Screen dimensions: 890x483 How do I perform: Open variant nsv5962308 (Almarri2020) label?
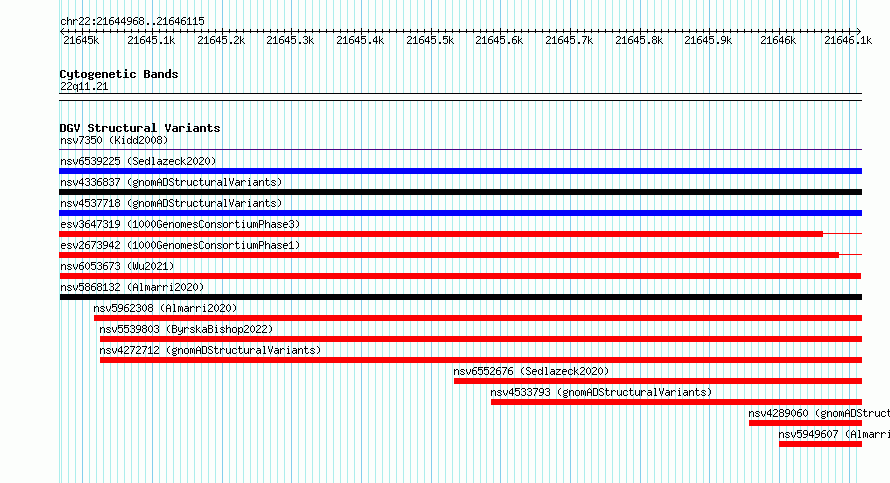pyautogui.click(x=165, y=308)
